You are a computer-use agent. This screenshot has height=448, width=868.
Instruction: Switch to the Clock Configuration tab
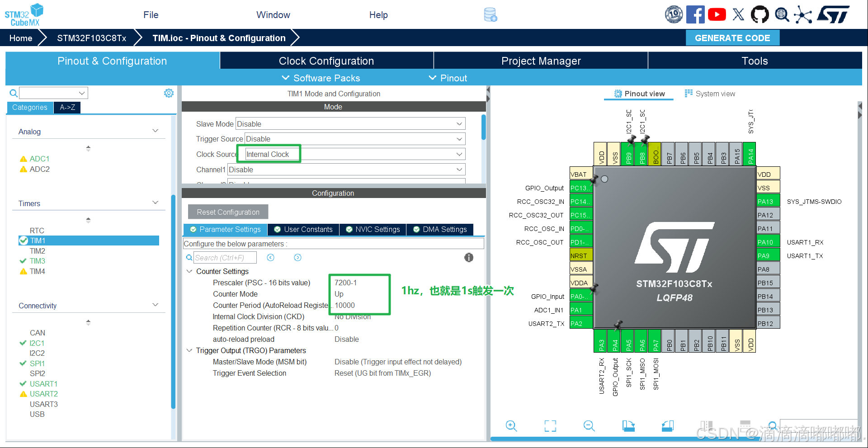pyautogui.click(x=326, y=61)
